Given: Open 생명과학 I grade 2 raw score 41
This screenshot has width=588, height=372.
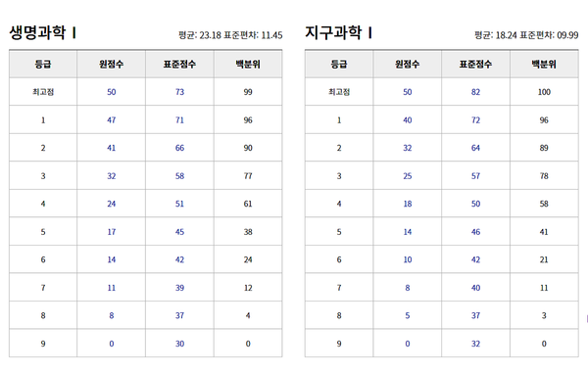Looking at the screenshot, I should 112,148.
